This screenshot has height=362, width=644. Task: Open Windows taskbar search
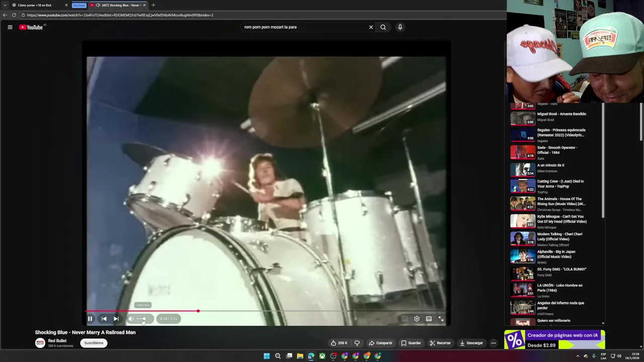point(278,356)
